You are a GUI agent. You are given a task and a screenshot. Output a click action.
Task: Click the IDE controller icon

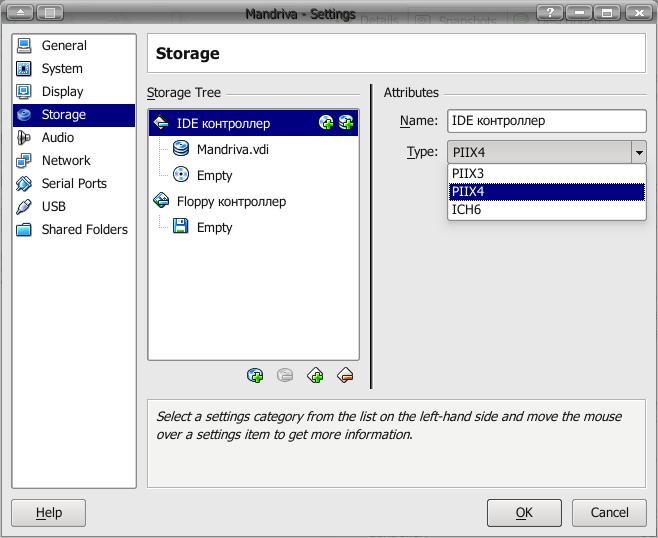point(161,123)
